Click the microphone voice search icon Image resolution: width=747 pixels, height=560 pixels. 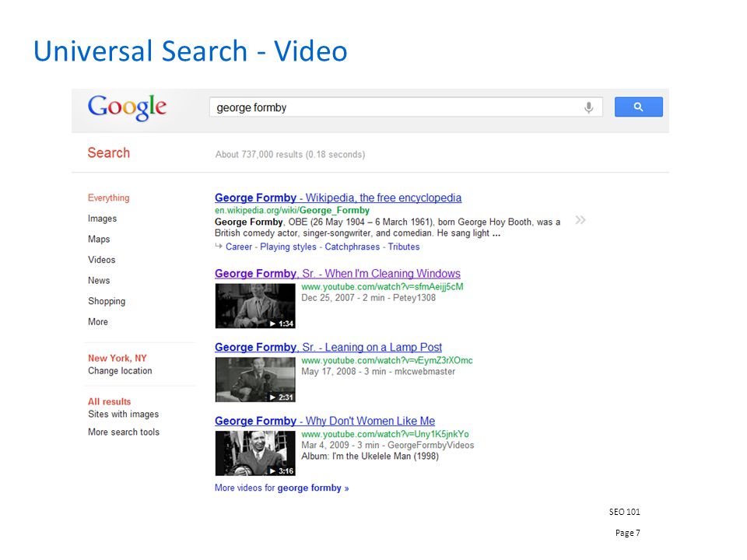[x=589, y=107]
